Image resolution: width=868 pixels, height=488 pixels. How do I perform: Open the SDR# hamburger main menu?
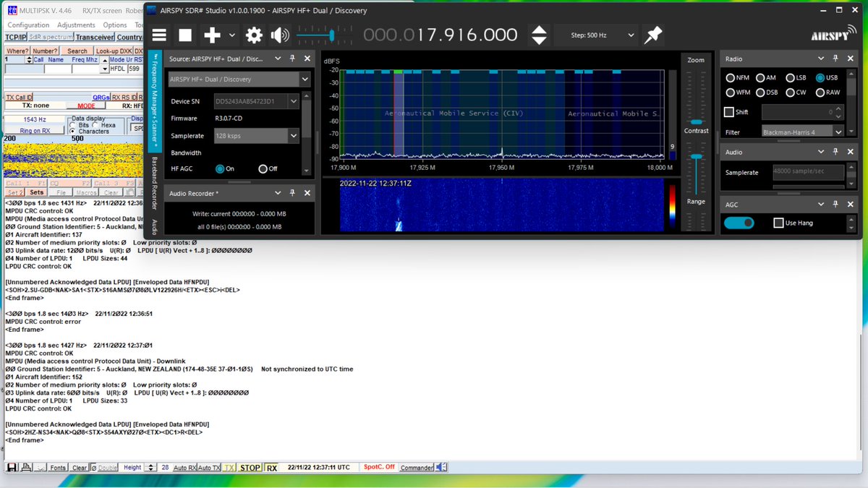(159, 35)
